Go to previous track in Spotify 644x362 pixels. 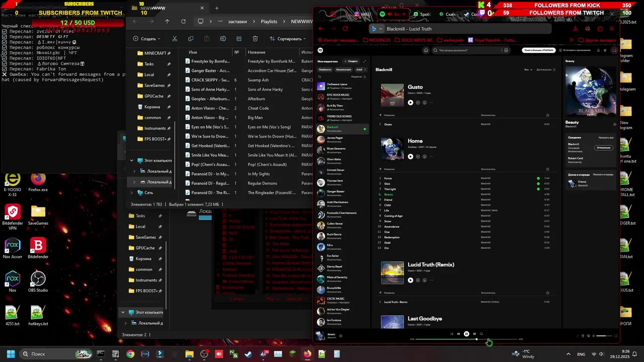tap(458, 334)
